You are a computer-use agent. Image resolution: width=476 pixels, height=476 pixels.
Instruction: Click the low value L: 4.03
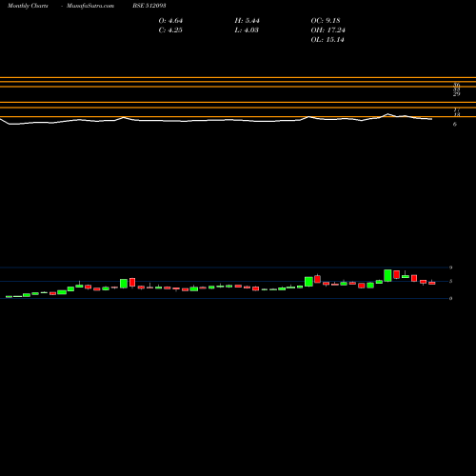(x=247, y=30)
